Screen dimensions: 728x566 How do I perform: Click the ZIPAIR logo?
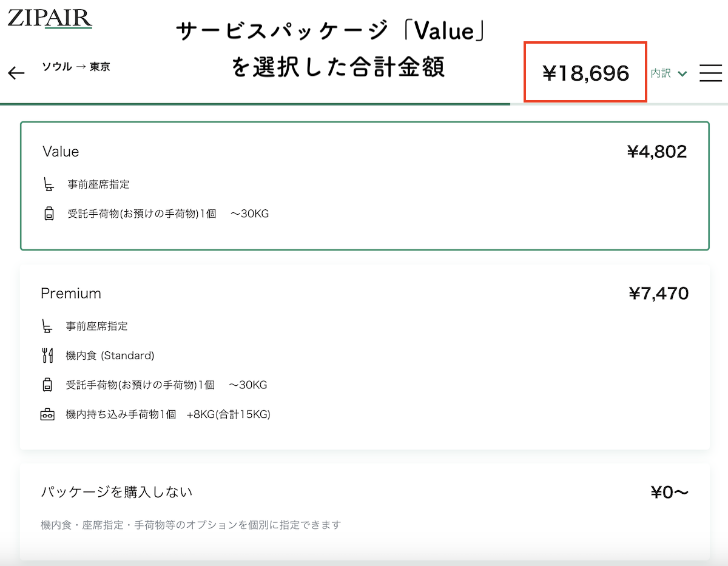pyautogui.click(x=49, y=19)
